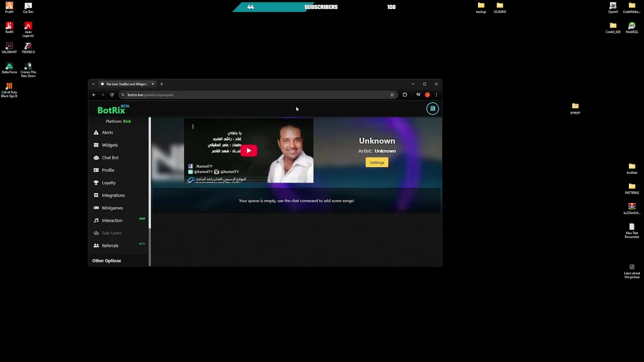Select the backup desktop folder
This screenshot has width=644, height=362.
click(x=481, y=8)
